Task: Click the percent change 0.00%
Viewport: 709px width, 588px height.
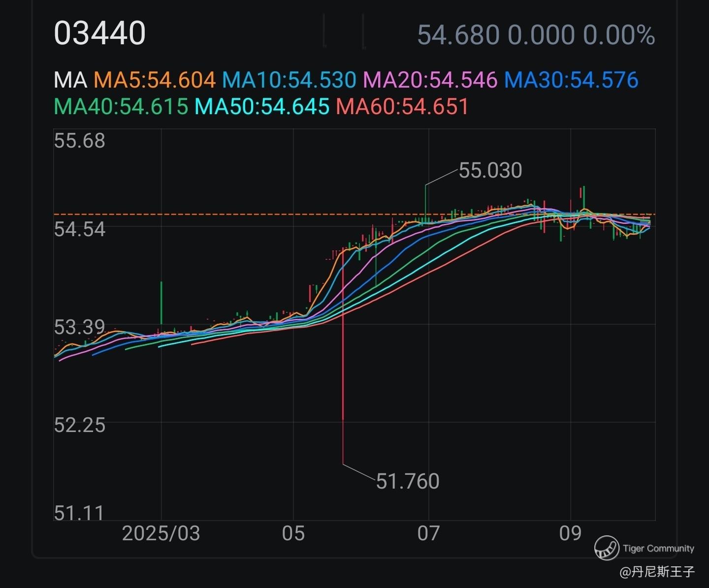Action: 619,35
